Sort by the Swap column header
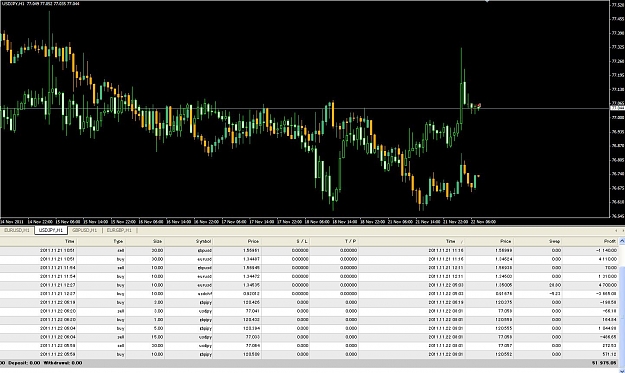625x373 pixels. [x=554, y=241]
